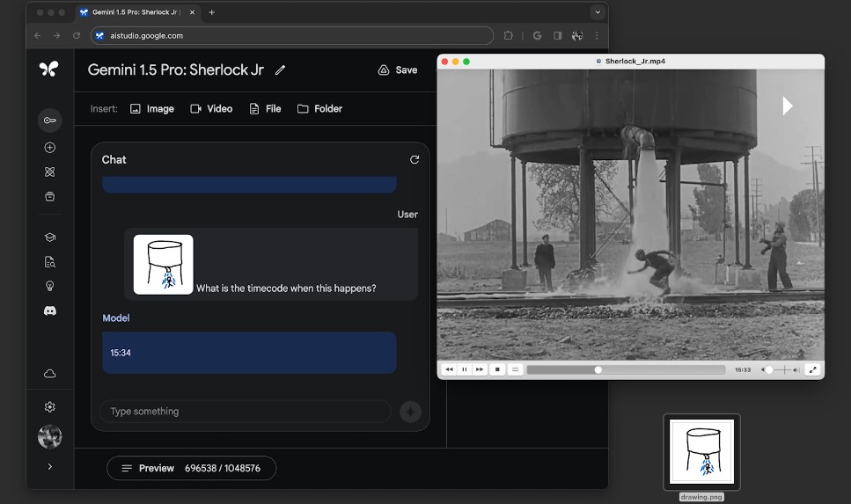Image resolution: width=851 pixels, height=504 pixels.
Task: Create new prompt with plus circle icon
Action: (x=50, y=148)
